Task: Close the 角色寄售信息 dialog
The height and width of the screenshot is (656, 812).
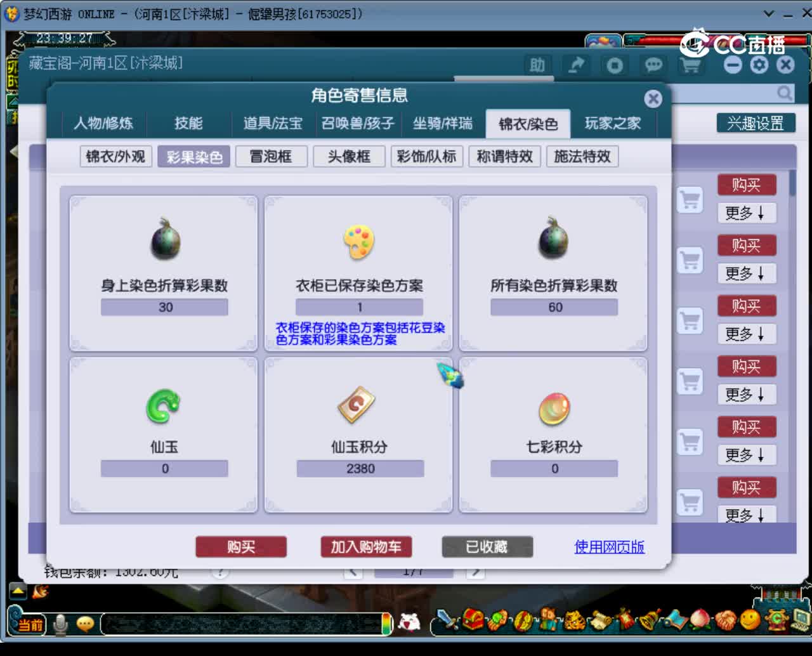Action: pyautogui.click(x=653, y=98)
